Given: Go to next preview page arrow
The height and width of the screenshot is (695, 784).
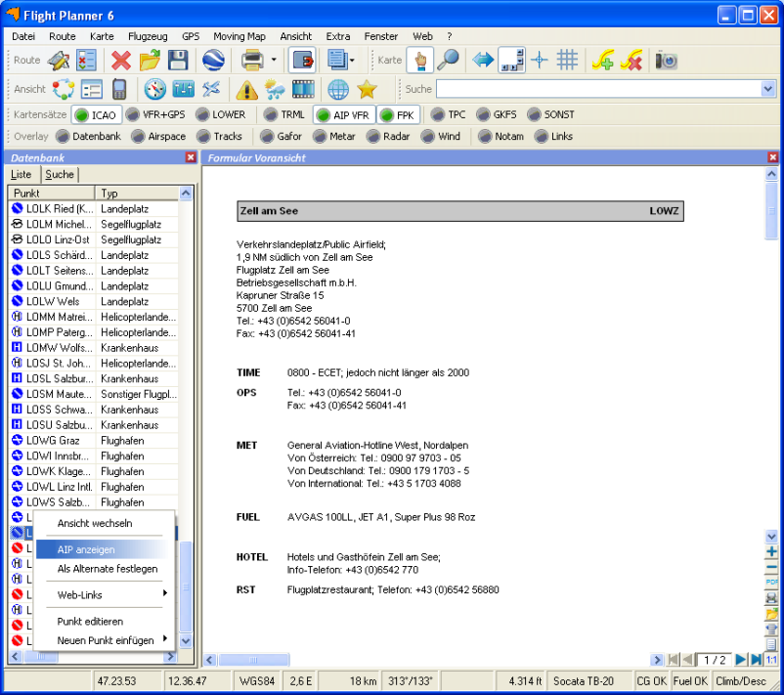Looking at the screenshot, I should pos(741,660).
